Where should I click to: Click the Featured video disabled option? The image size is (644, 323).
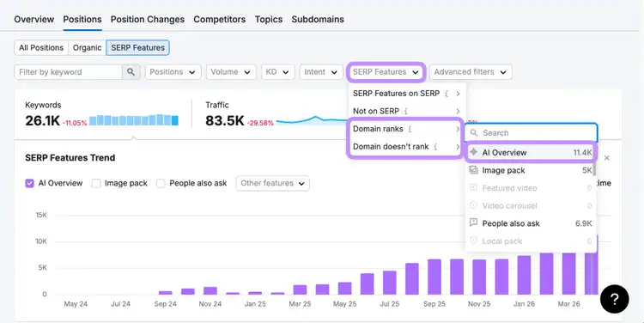[531, 188]
